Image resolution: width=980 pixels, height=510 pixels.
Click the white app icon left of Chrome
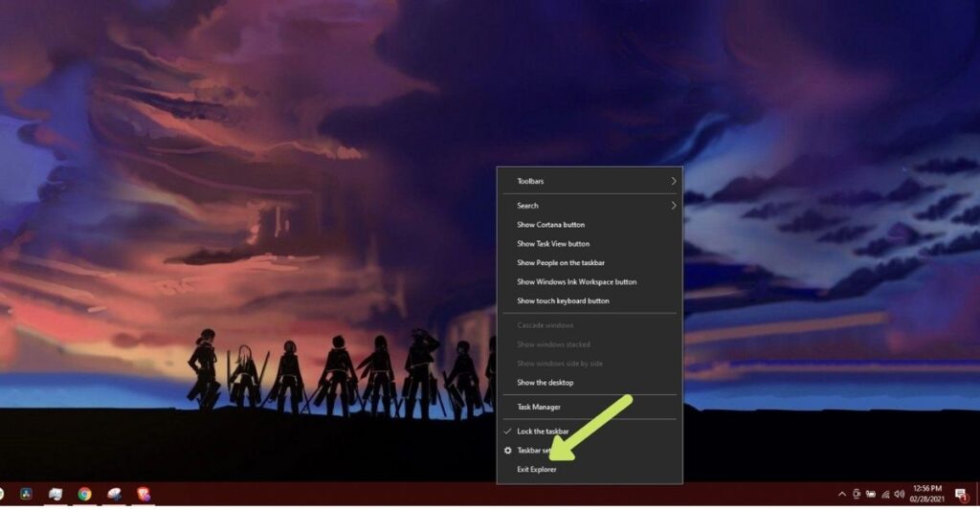(x=55, y=494)
